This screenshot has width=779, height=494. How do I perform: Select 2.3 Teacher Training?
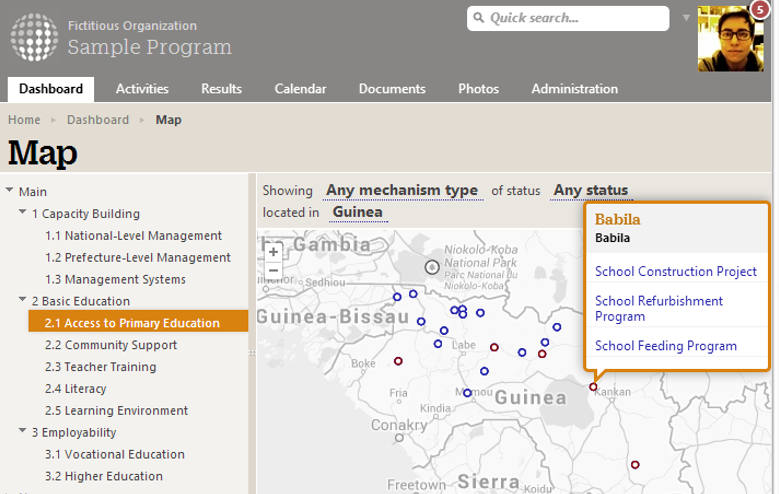(100, 367)
